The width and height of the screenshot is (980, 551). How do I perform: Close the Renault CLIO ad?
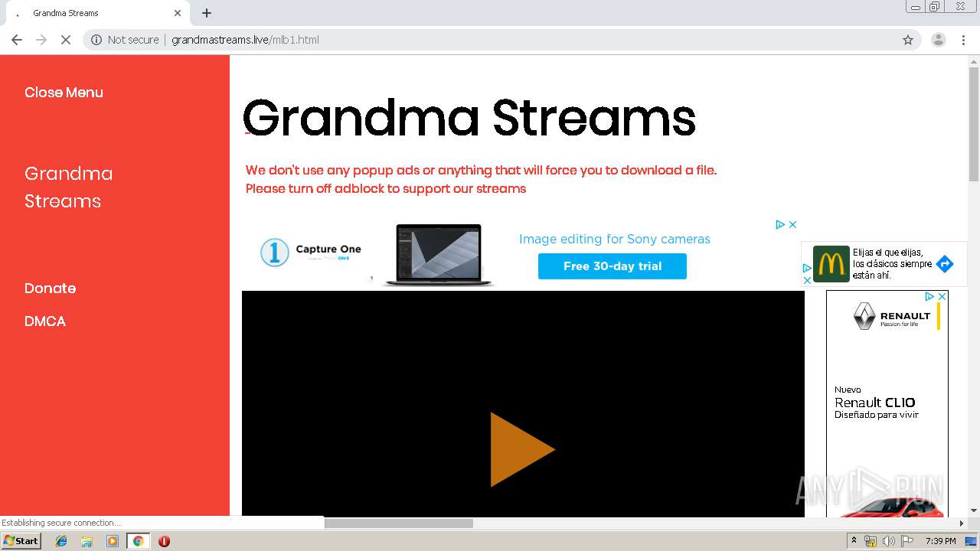pos(942,296)
